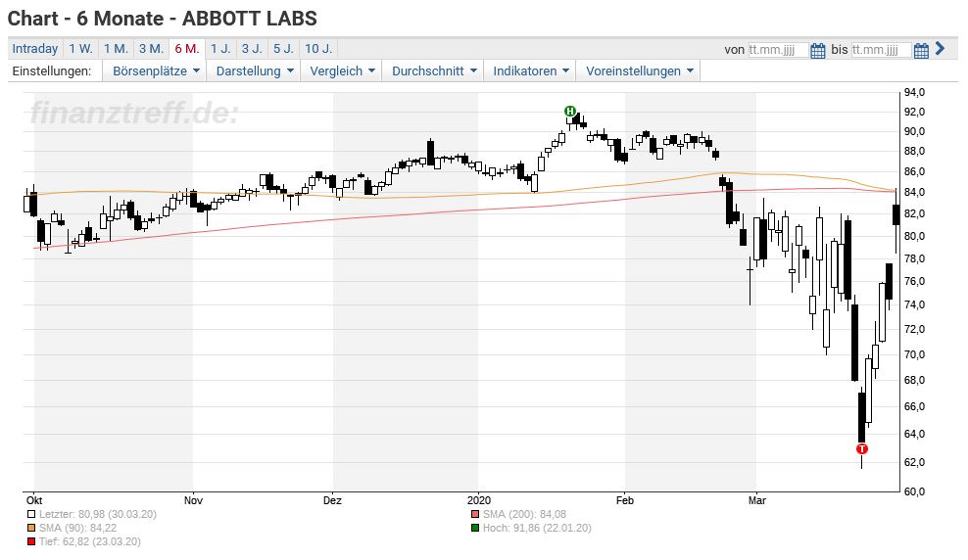Click the 94,0 y-axis price label
This screenshot has width=968, height=560.
[x=915, y=92]
